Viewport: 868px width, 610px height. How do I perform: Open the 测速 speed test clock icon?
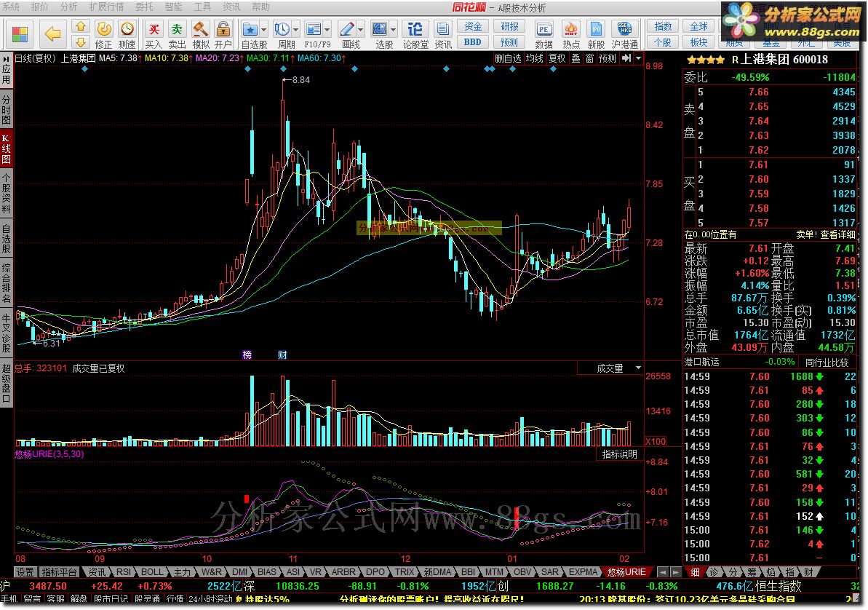click(127, 29)
